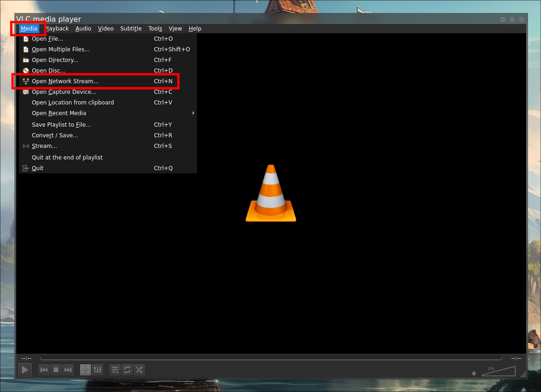Adjust the volume slider triangle

[x=498, y=372]
